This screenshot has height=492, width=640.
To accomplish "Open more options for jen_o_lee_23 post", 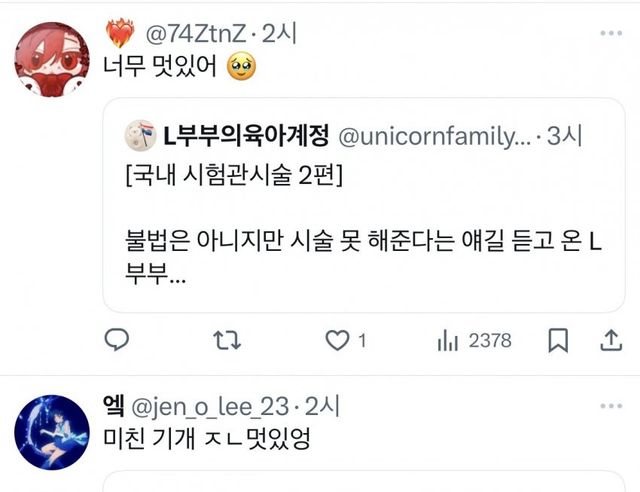I will pos(610,406).
